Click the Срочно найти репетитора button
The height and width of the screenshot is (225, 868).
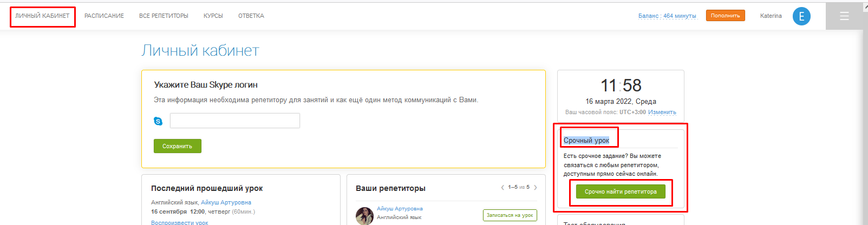pyautogui.click(x=621, y=192)
